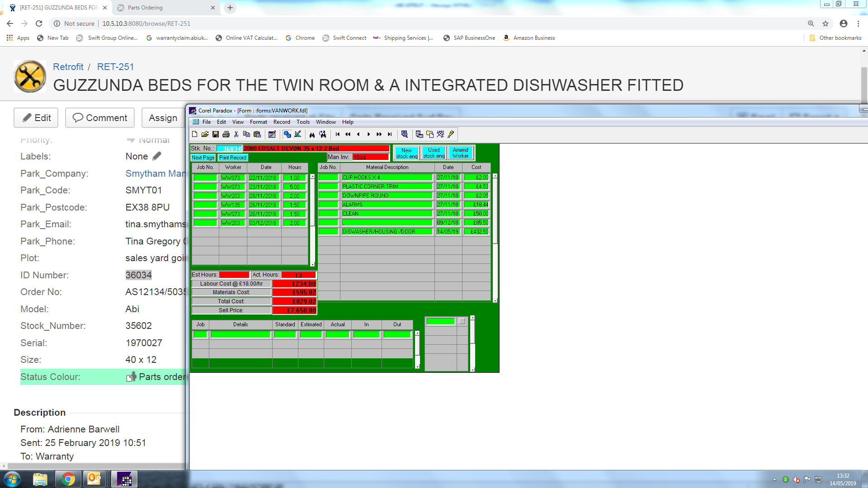Click the Cut scissors icon
The image size is (868, 488).
pos(236,134)
